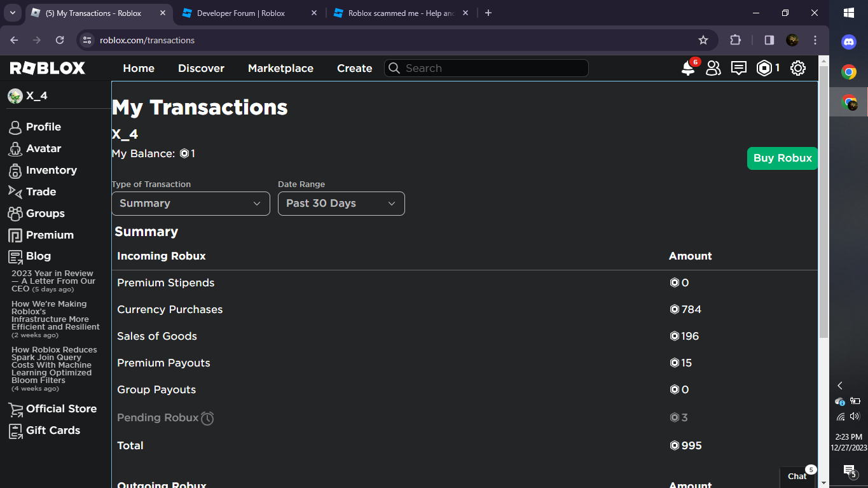Open the Type of Transaction dropdown

click(190, 203)
